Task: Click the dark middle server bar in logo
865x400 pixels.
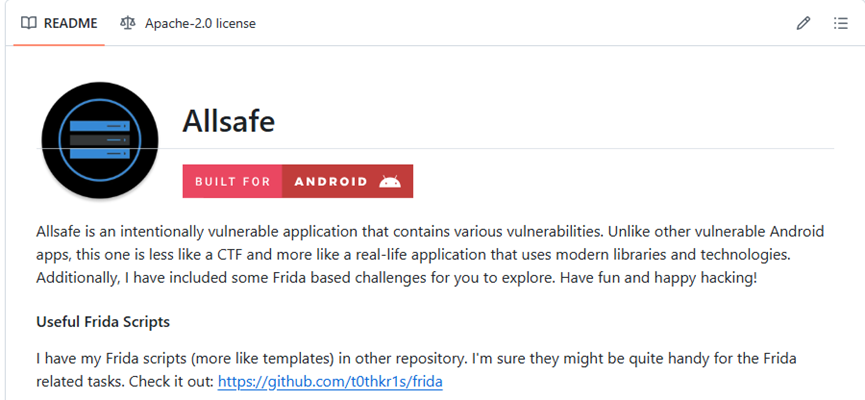Action: click(x=100, y=140)
